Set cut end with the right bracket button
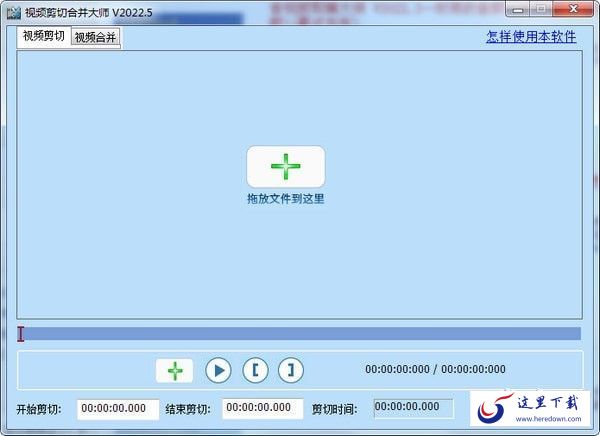This screenshot has width=600, height=436. tap(290, 370)
